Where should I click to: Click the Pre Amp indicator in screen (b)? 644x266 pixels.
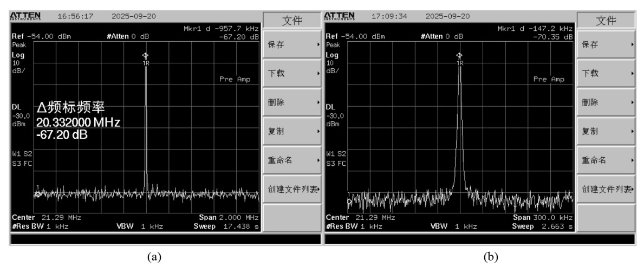tap(549, 79)
